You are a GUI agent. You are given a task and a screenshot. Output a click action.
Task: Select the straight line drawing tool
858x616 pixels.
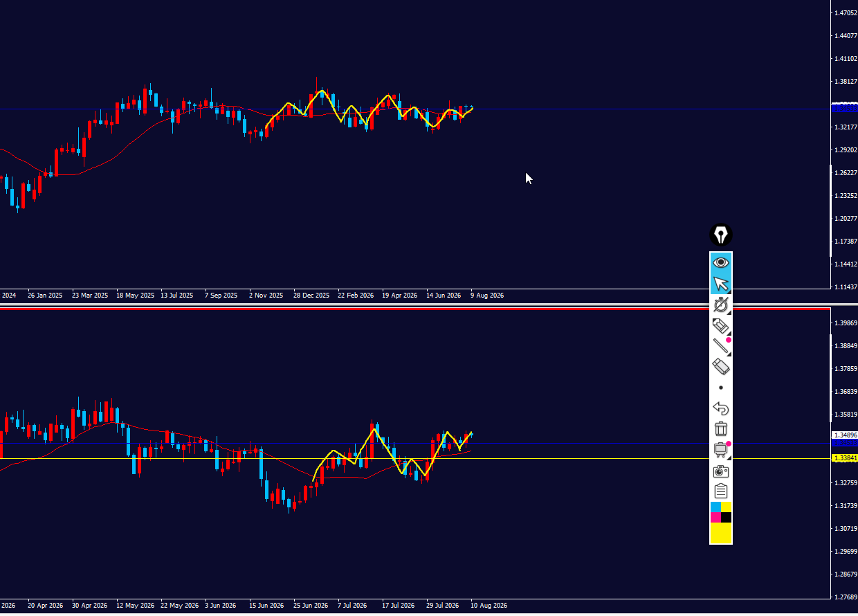point(721,346)
